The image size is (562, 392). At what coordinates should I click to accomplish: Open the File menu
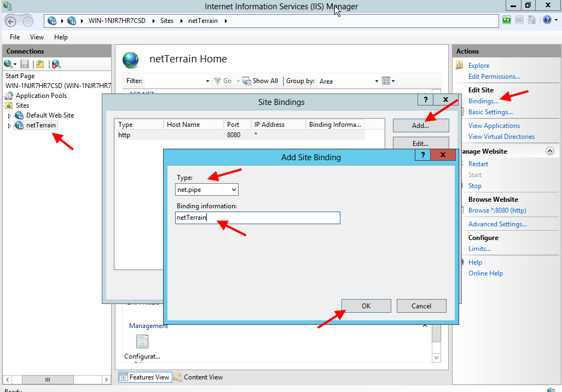15,37
